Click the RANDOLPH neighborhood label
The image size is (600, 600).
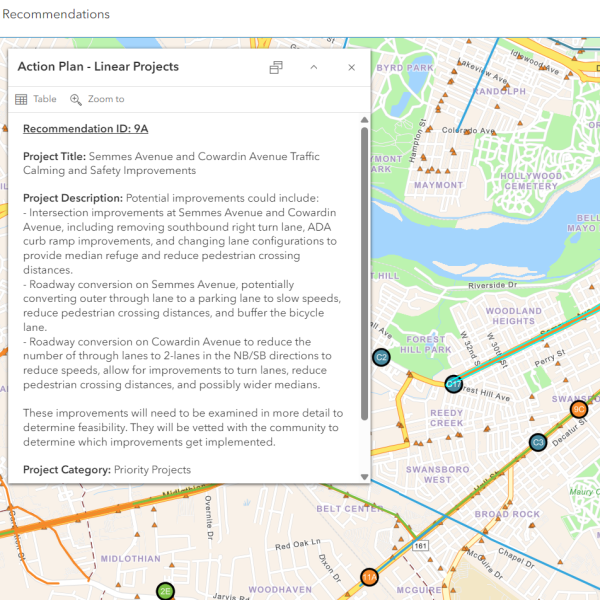[499, 91]
